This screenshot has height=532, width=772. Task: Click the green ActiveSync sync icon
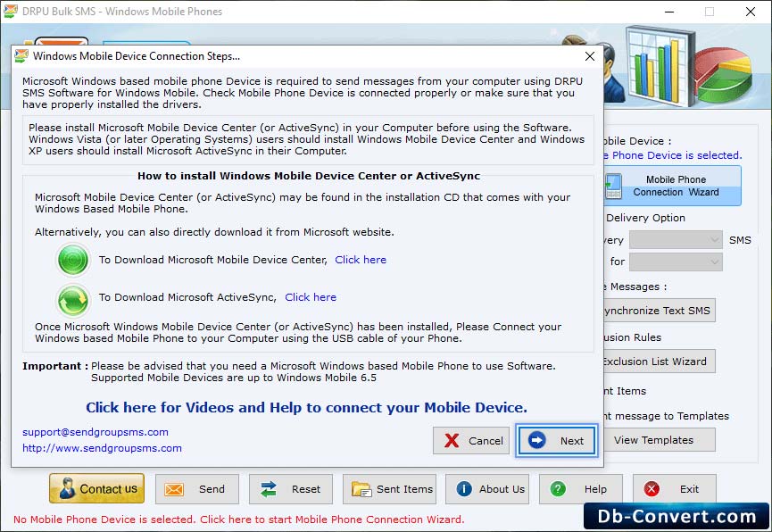click(x=73, y=300)
